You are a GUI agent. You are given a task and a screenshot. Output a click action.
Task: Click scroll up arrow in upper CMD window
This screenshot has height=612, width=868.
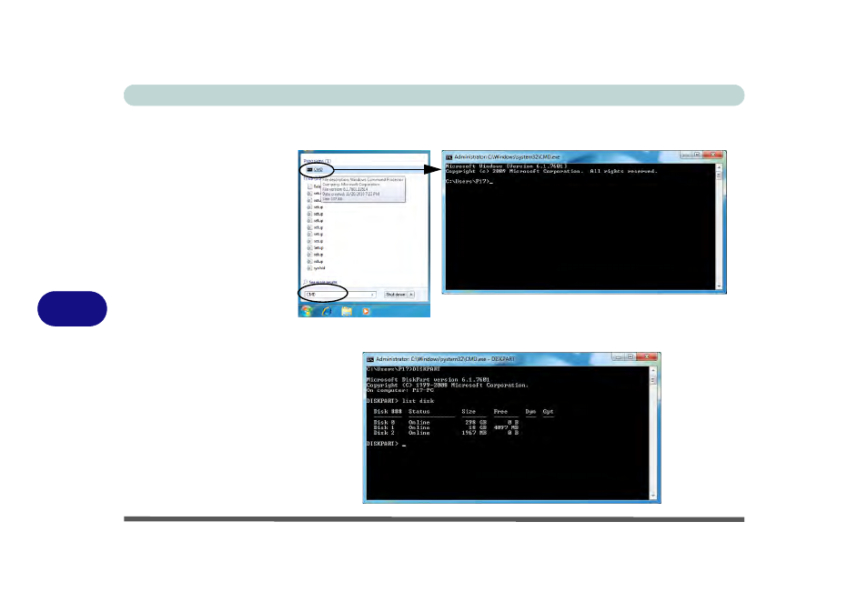[x=719, y=167]
